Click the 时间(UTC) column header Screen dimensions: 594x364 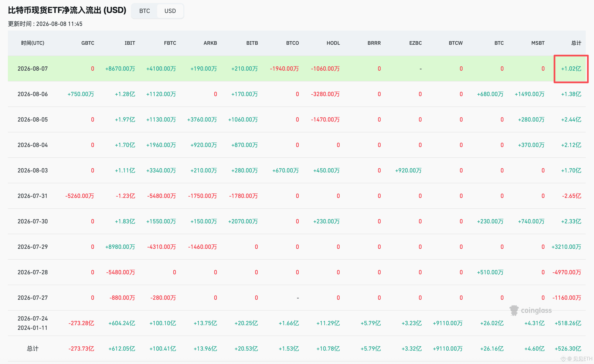[x=33, y=43]
